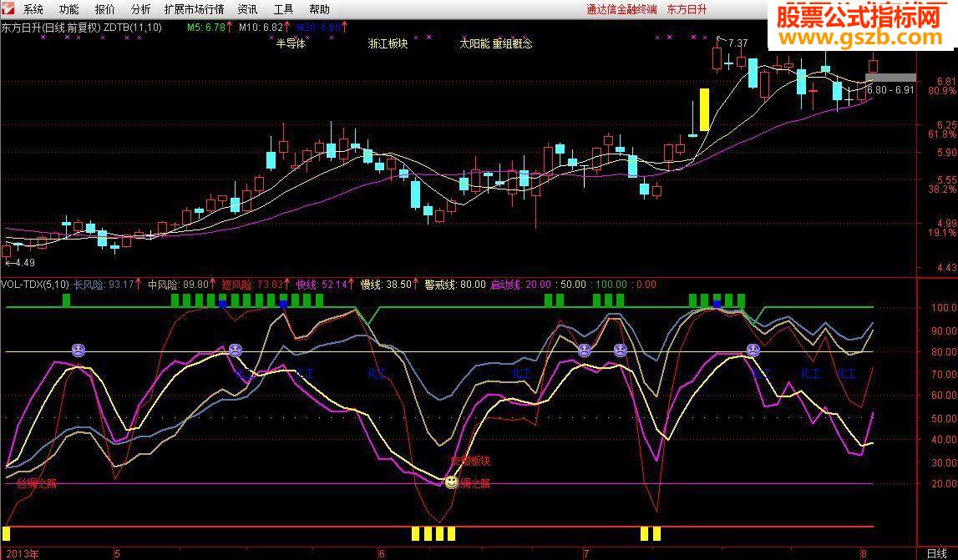
Task: Click the 警戒线: 80.00 readout
Action: coord(455,284)
